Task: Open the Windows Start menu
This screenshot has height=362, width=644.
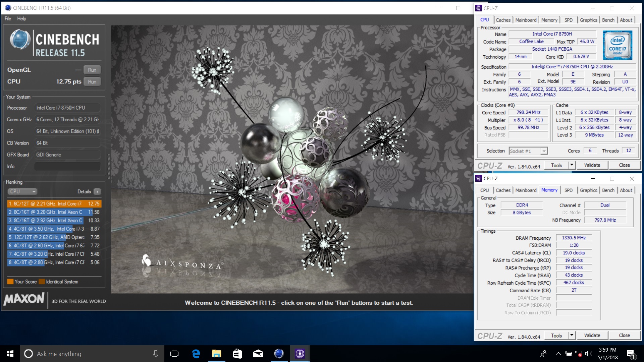Action: 10,354
